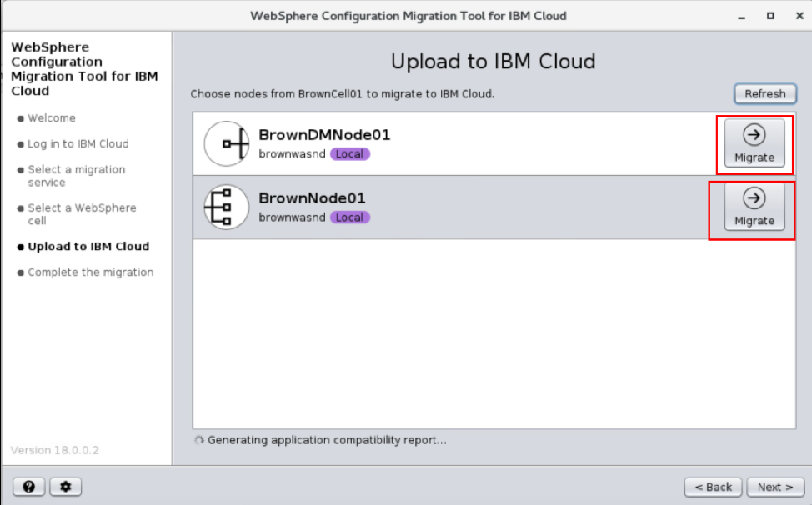Select Log in to IBM Cloud step

coord(78,144)
